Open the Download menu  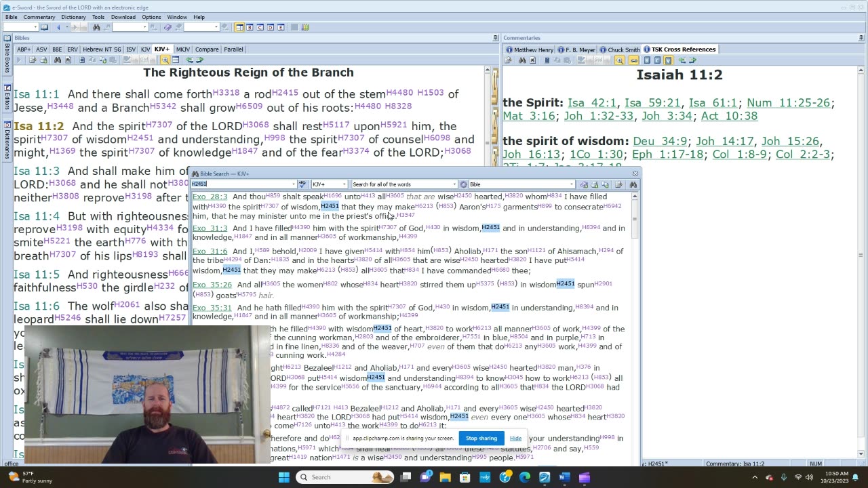123,17
